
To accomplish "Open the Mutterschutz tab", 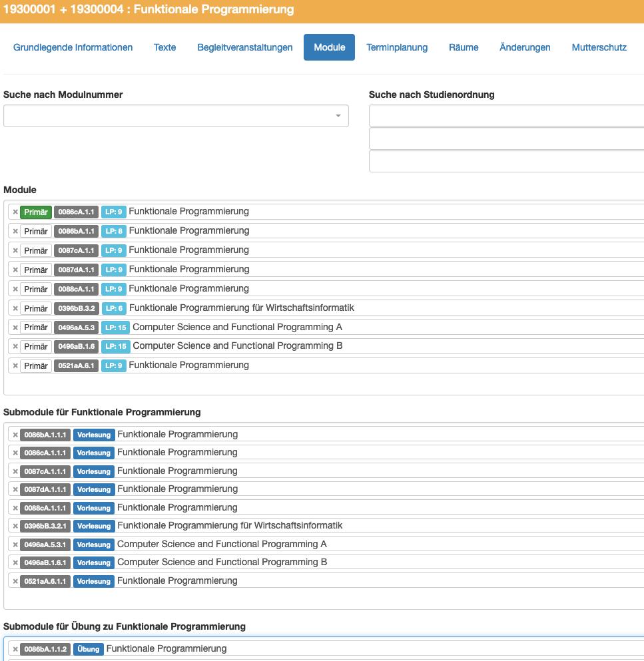I will tap(599, 47).
